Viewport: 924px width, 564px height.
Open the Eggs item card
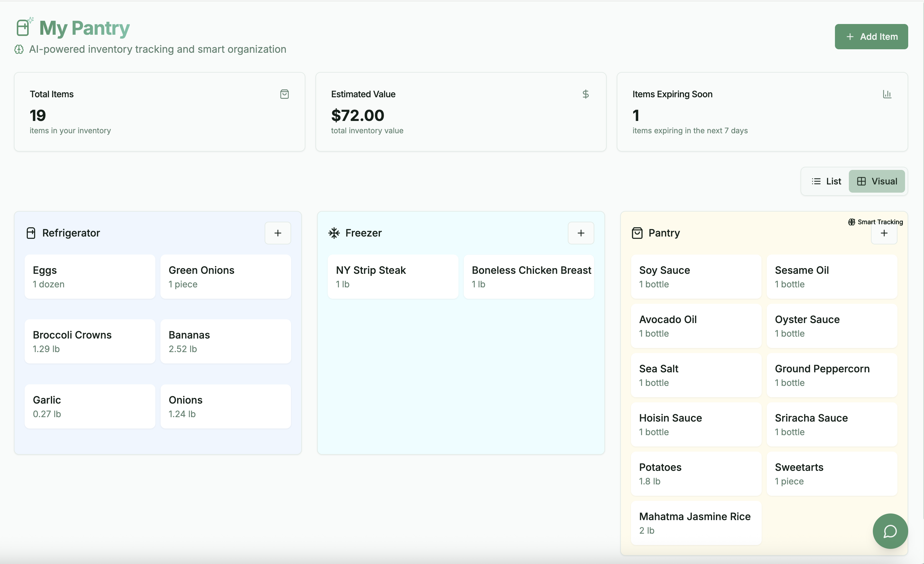(90, 277)
